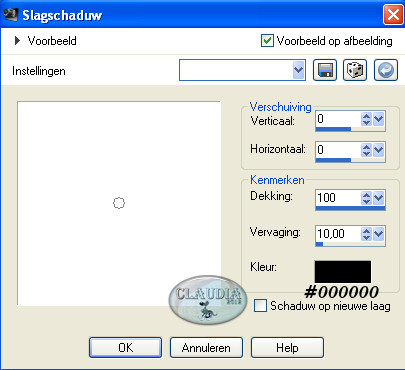Image resolution: width=405 pixels, height=370 pixels.
Task: Close the Slagschaduw dialog
Action: 393,15
